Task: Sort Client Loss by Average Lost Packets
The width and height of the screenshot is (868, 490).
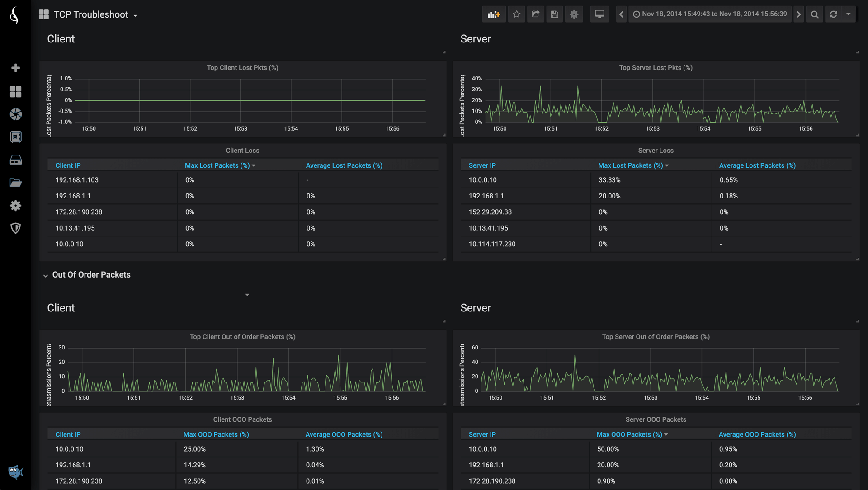Action: tap(344, 165)
